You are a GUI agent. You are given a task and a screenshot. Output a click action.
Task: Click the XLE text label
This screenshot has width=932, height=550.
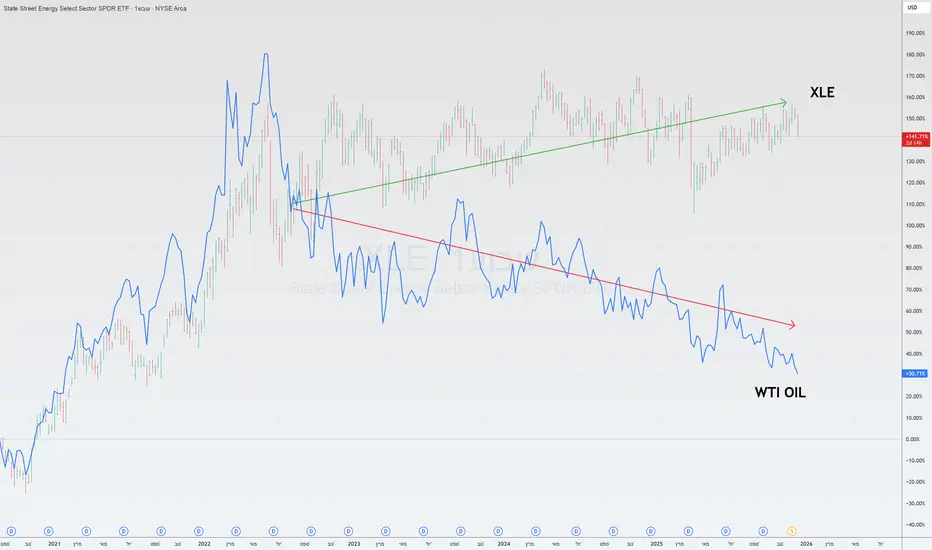coord(822,92)
